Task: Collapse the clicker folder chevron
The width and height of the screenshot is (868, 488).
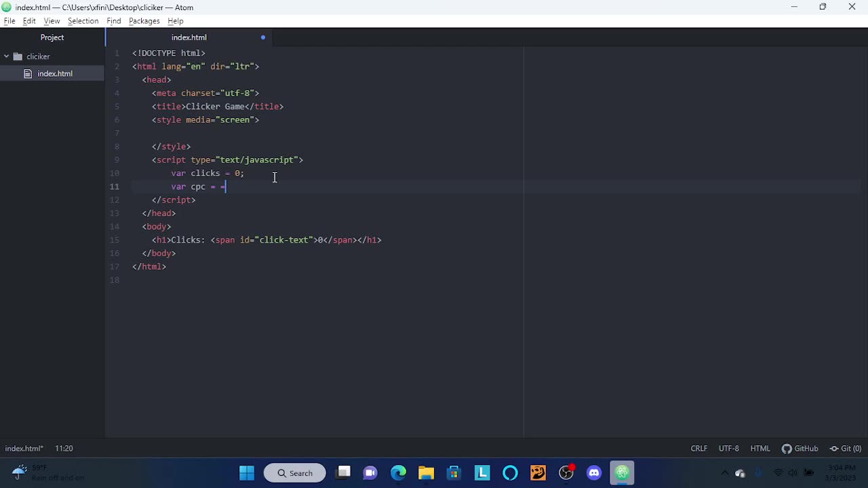Action: coord(6,57)
